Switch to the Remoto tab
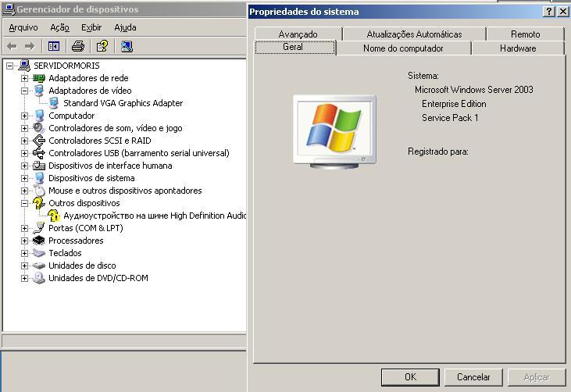Viewport: 571px width, 392px height. click(525, 34)
